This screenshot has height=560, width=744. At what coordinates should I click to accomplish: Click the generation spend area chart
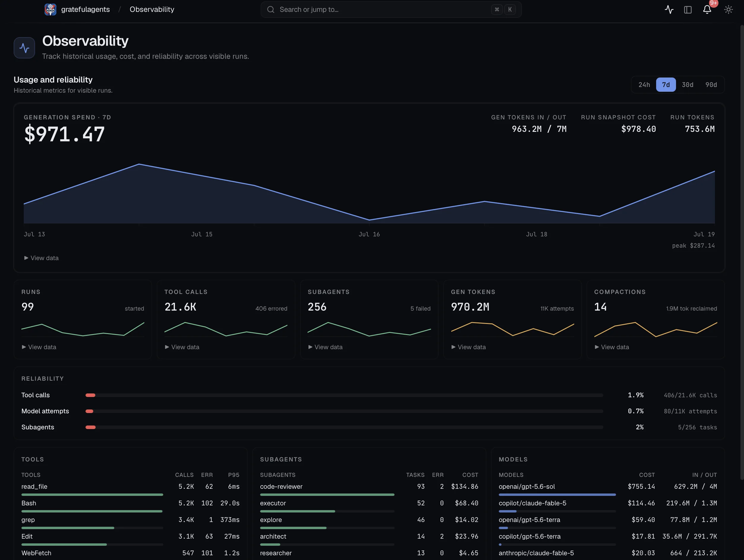369,193
